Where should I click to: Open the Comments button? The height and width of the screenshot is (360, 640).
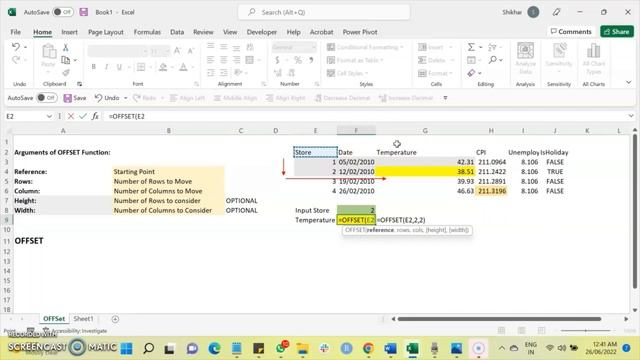[571, 31]
